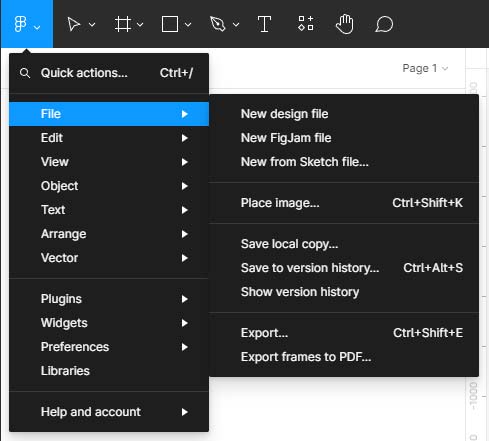Expand the Move tools dropdown chevron
489x441 pixels.
click(92, 24)
